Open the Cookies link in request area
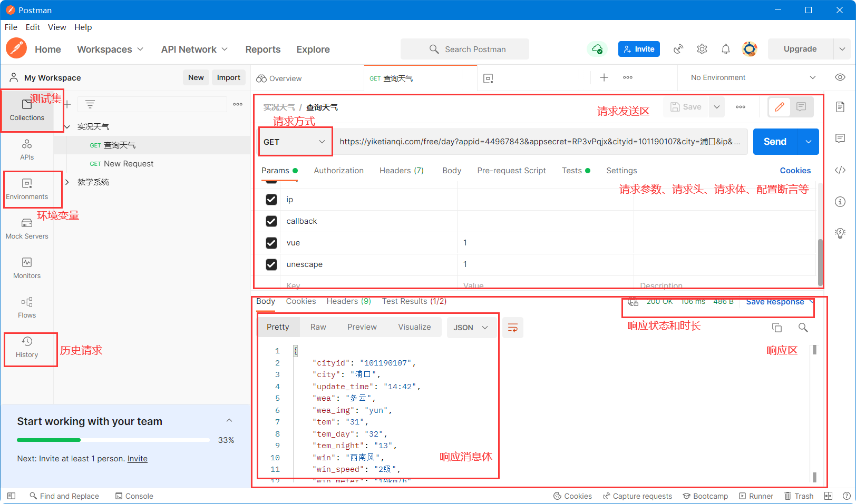Screen dimensions: 856x504 pos(795,171)
